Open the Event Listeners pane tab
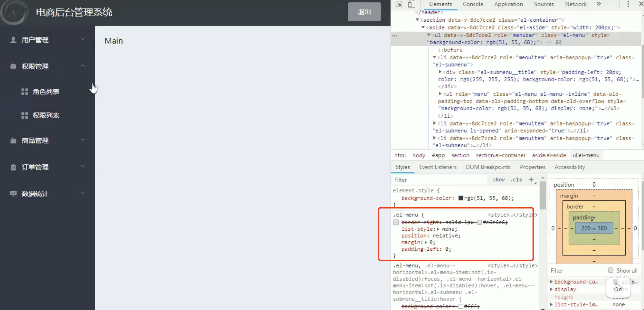 pyautogui.click(x=438, y=167)
